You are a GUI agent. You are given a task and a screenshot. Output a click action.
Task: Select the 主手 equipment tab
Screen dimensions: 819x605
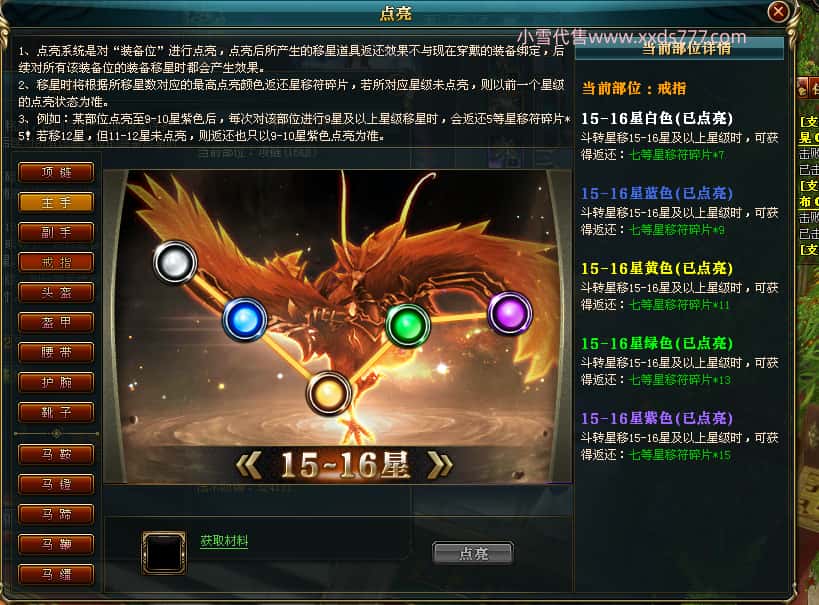[56, 203]
